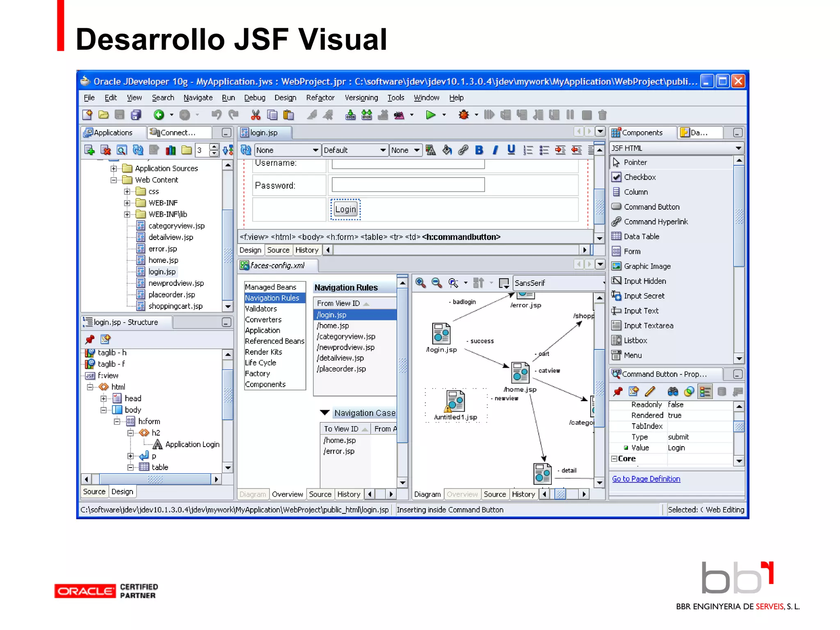Click the Applications navigator vertical scrollbar
The height and width of the screenshot is (630, 840).
pos(228,236)
